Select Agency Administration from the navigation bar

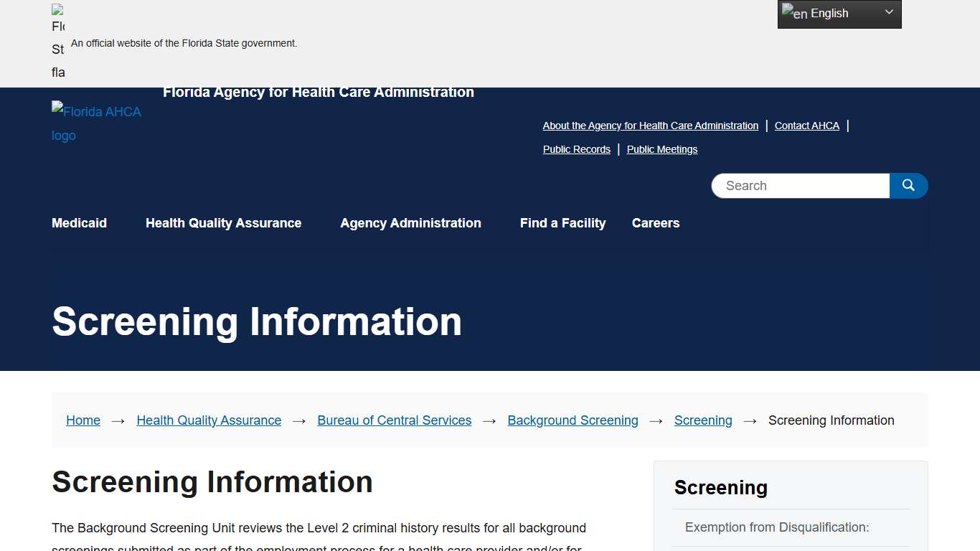coord(410,223)
